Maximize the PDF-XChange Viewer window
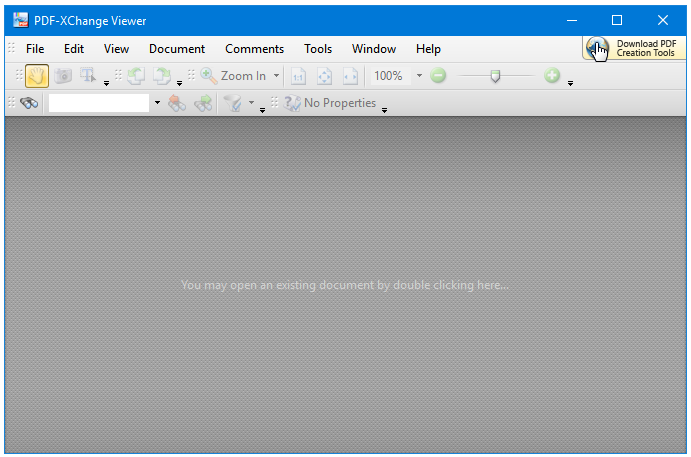Screen dimensions: 691x457 click(617, 20)
